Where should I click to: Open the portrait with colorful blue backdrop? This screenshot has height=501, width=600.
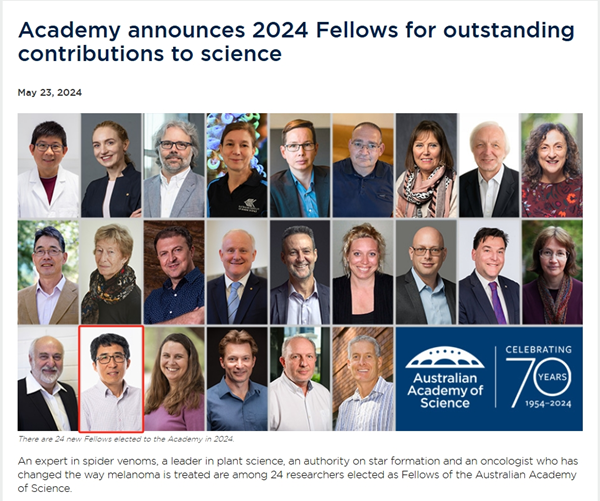click(236, 166)
